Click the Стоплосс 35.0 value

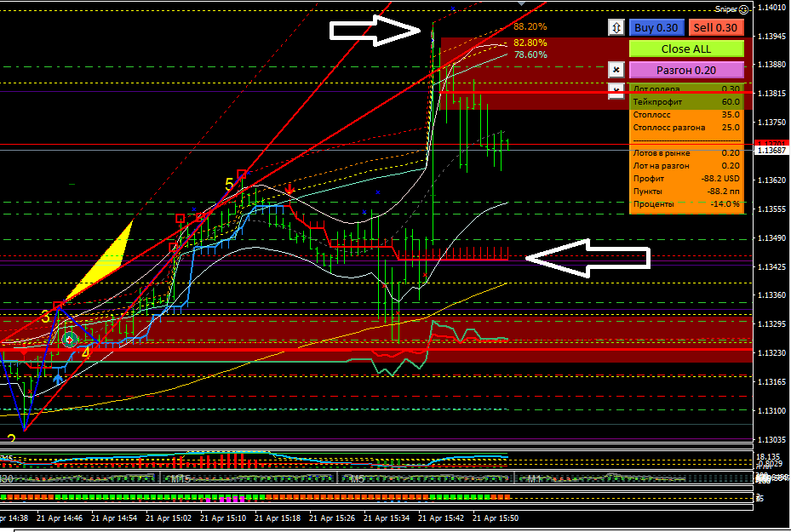click(731, 114)
